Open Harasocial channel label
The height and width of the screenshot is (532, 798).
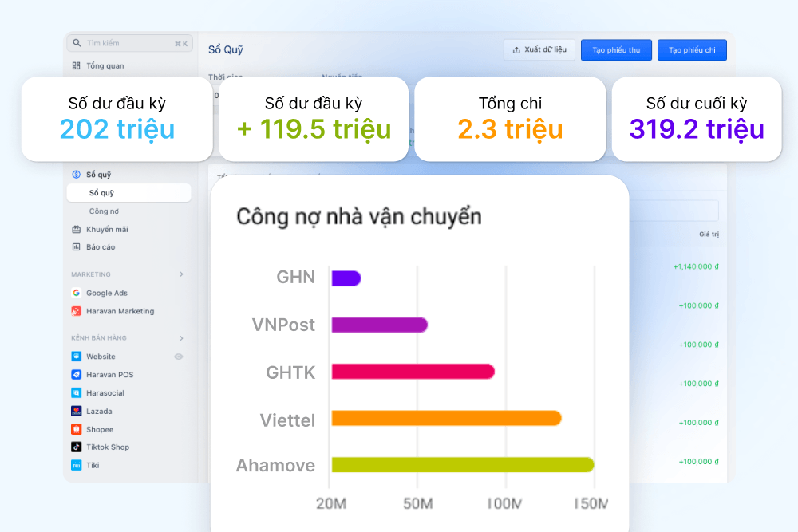coord(105,393)
